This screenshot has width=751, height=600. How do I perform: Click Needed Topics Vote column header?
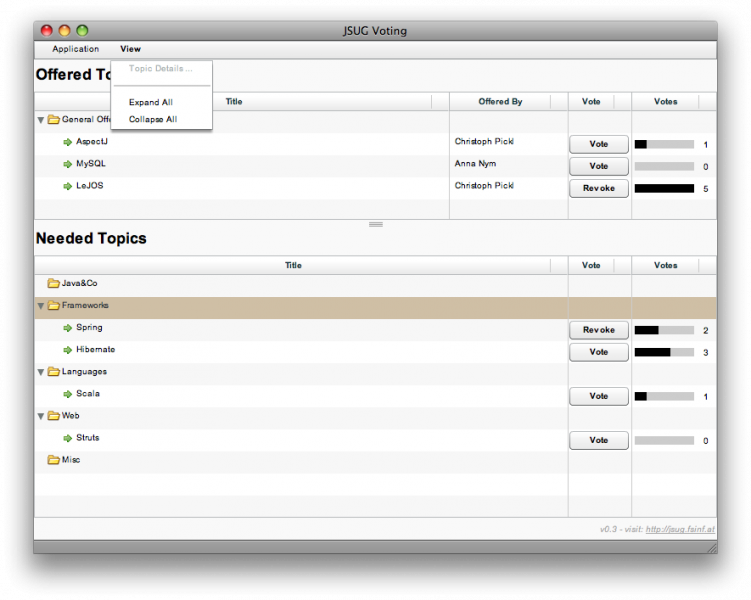[600, 265]
